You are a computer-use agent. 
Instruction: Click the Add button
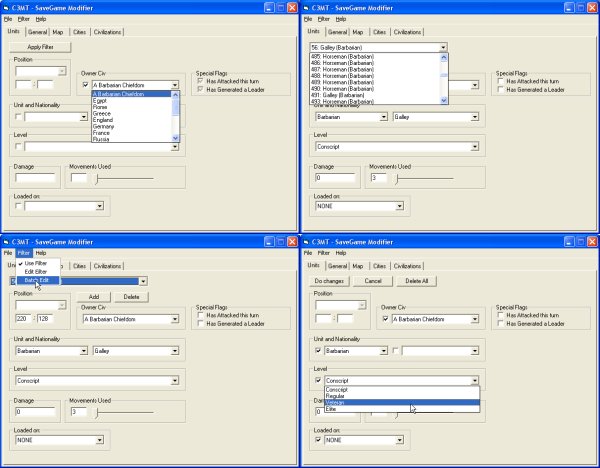click(94, 297)
